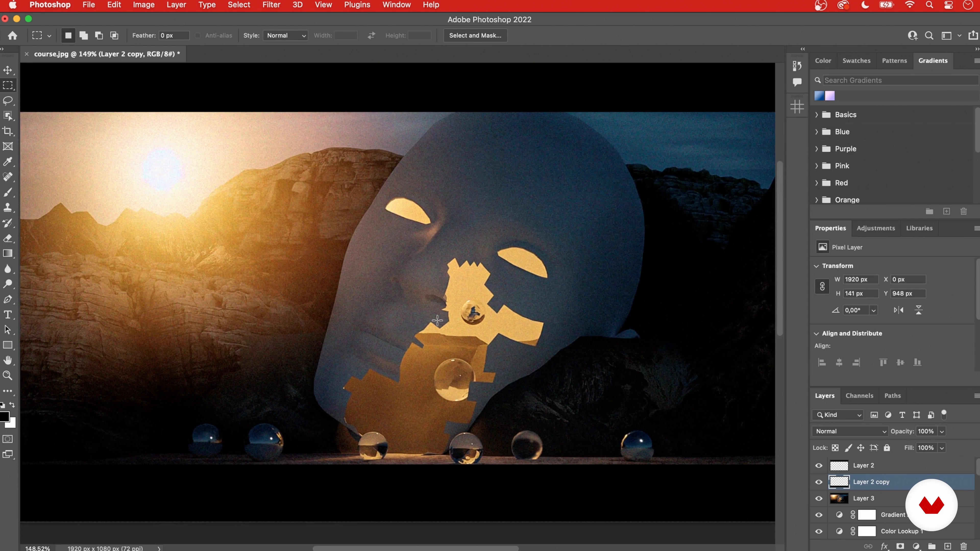Expand the Purple gradient folder
980x551 pixels.
[816, 149]
